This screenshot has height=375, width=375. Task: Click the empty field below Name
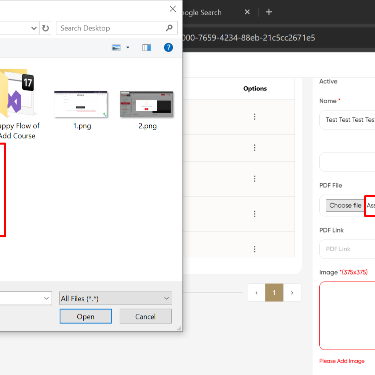347,162
